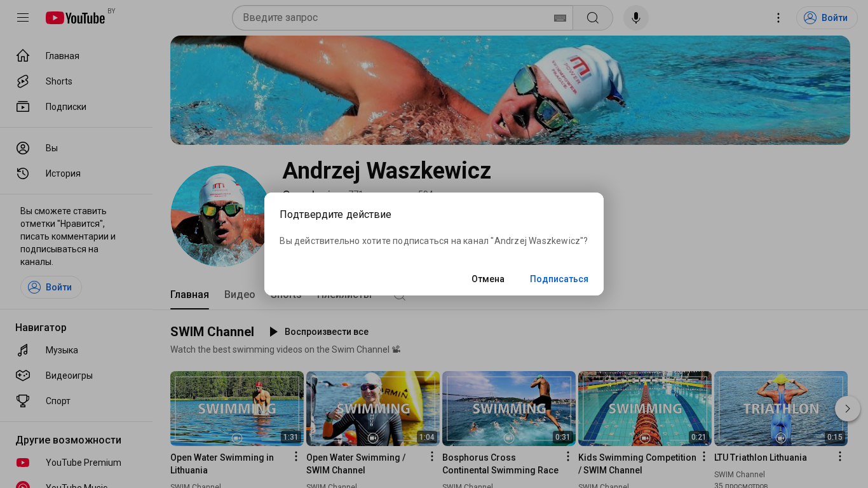Open thumbnail of Open Water Swimming in Lithuania
The width and height of the screenshot is (868, 488).
tap(237, 409)
